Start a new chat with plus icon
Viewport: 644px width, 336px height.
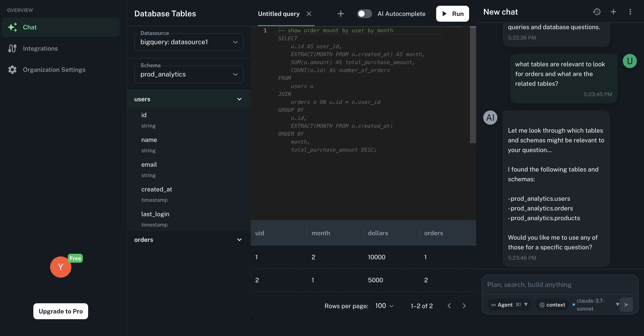[613, 12]
